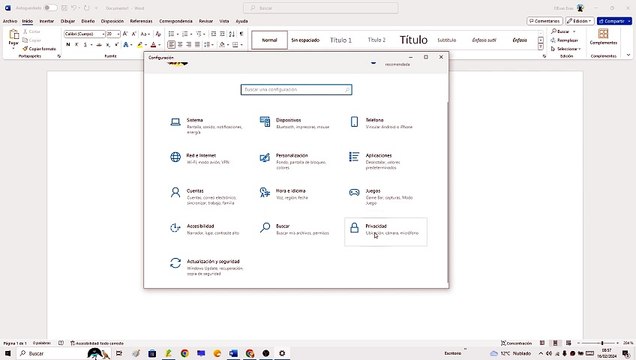Image resolution: width=636 pixels, height=360 pixels.
Task: Switch to the Correspondencia ribbon tab
Action: tap(176, 21)
